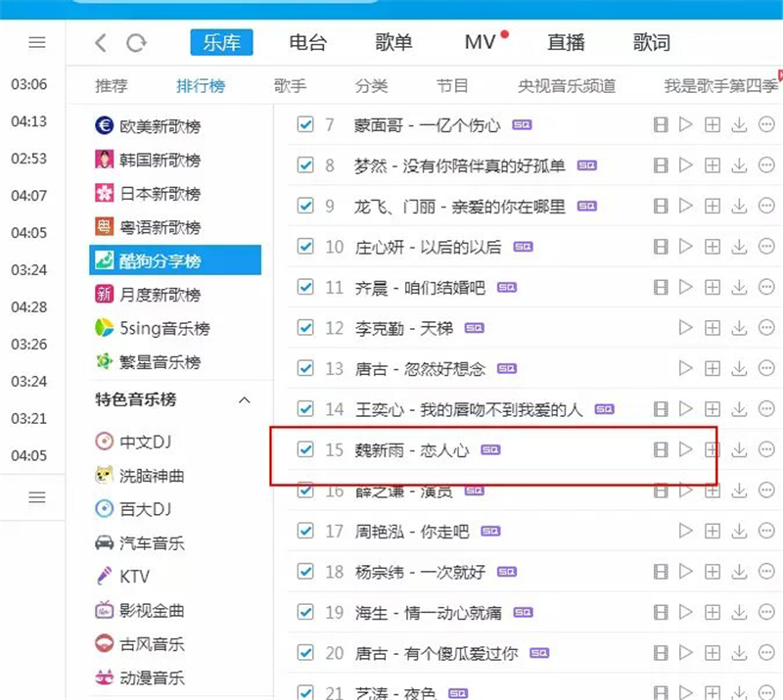Add song 17 你走吧 to playlist
The width and height of the screenshot is (783, 700).
[713, 531]
